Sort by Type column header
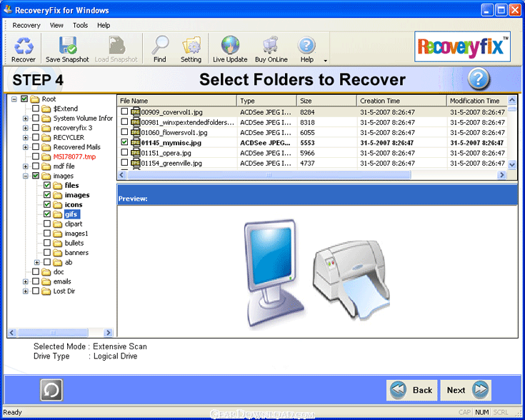Image resolution: width=525 pixels, height=420 pixels. [267, 101]
